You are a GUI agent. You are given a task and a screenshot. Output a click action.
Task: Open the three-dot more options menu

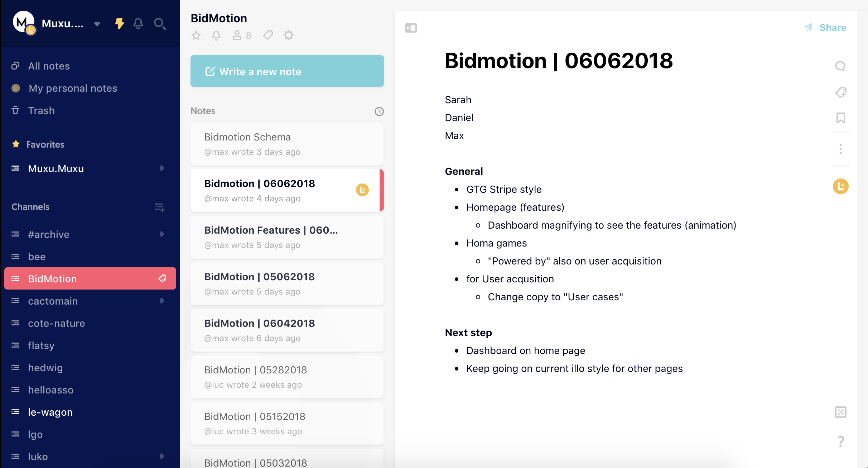(840, 149)
